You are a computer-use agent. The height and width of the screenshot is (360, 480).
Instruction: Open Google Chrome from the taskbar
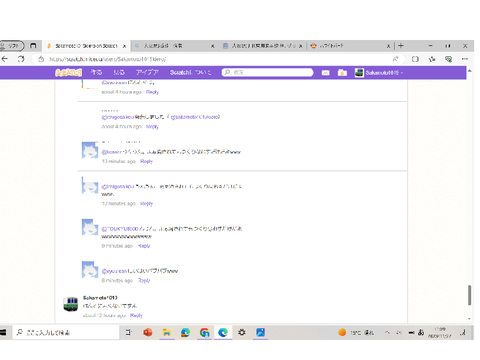coord(204,332)
